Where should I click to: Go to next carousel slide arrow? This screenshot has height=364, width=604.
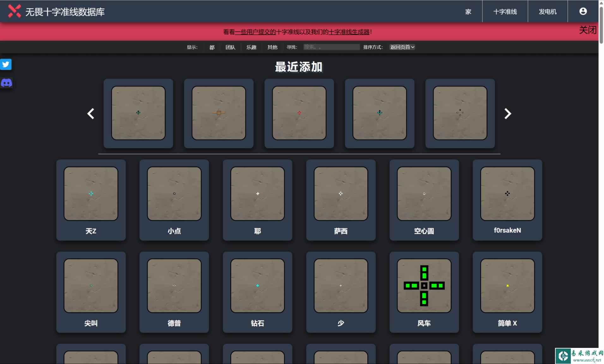[508, 113]
